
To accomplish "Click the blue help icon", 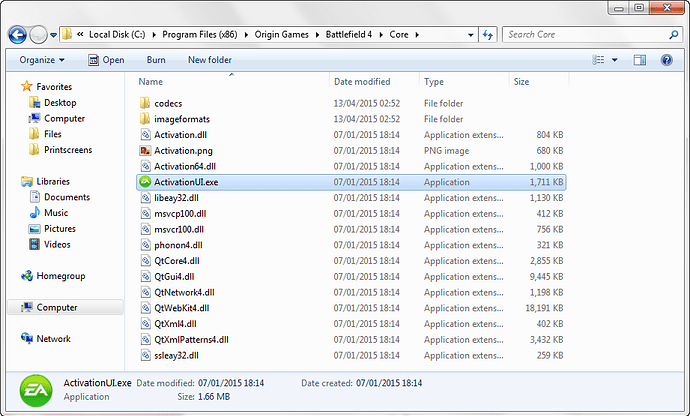I will click(666, 60).
